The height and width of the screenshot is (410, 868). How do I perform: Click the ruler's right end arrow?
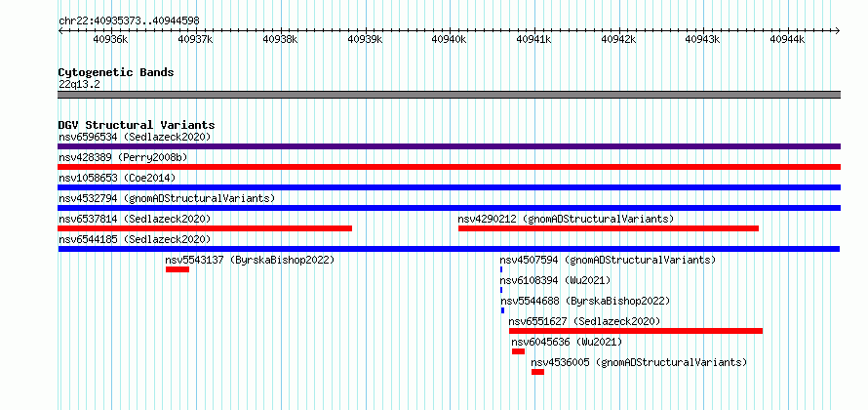coord(838,30)
